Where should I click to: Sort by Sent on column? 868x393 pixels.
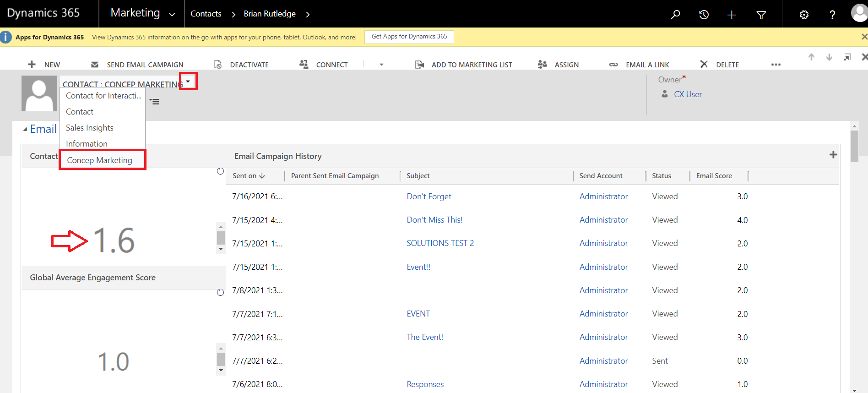tap(249, 176)
